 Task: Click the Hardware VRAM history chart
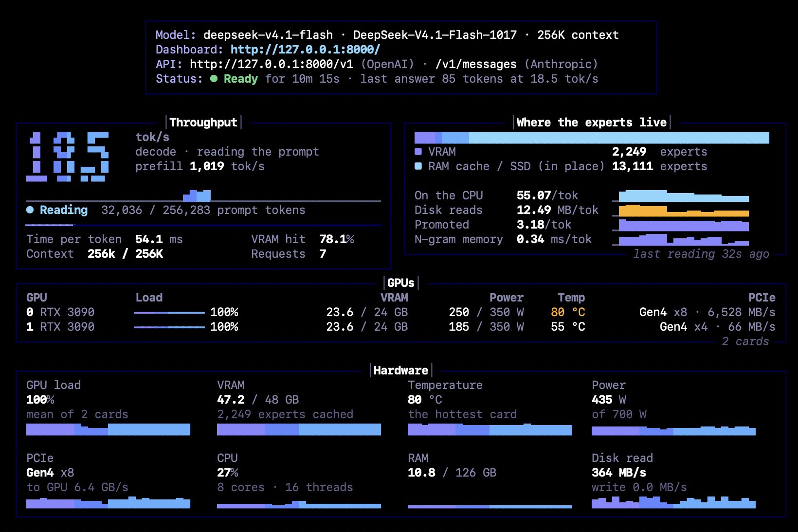click(299, 429)
